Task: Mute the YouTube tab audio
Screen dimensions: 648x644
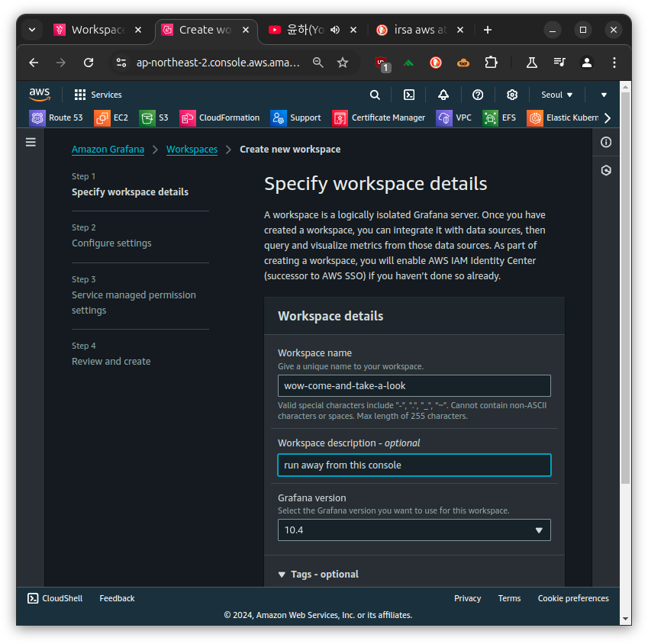Action: tap(335, 30)
